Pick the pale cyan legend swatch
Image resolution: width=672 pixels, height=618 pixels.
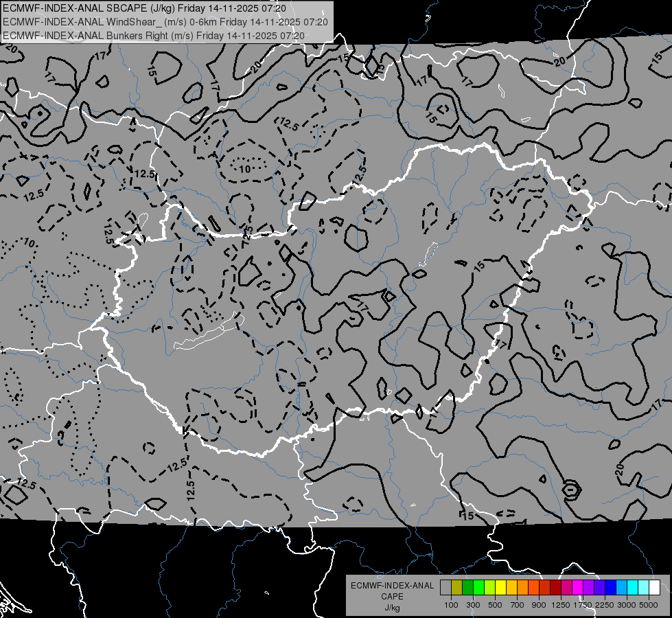(643, 588)
